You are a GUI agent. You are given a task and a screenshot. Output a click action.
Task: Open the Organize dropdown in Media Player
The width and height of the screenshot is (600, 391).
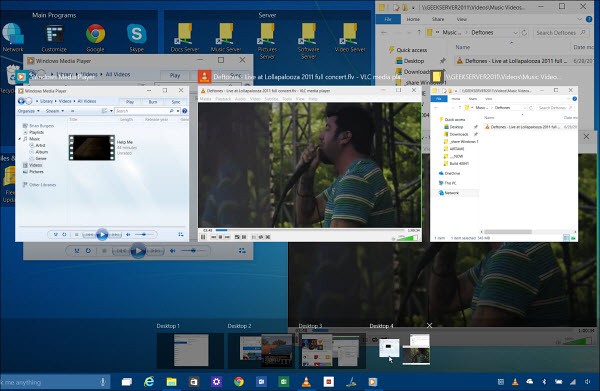tap(28, 111)
